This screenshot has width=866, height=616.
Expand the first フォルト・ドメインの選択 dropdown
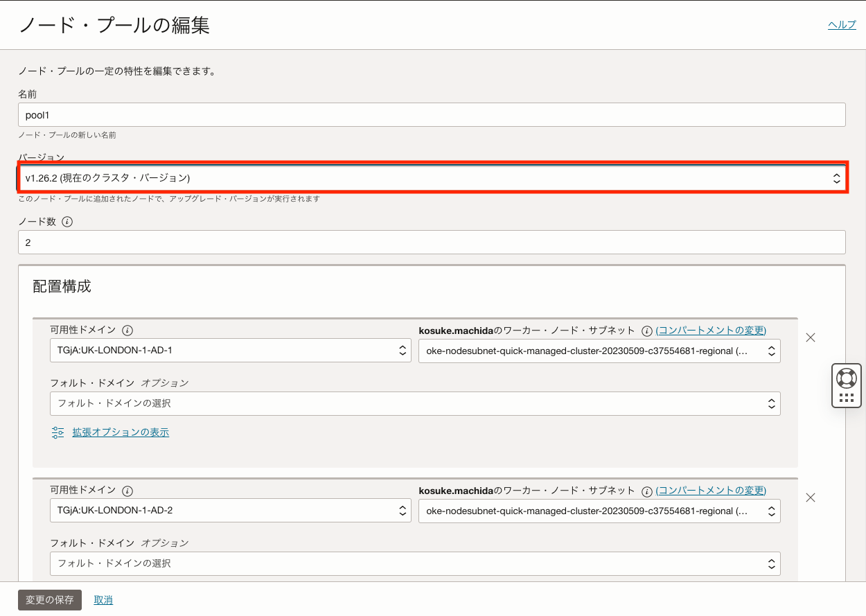coord(414,403)
